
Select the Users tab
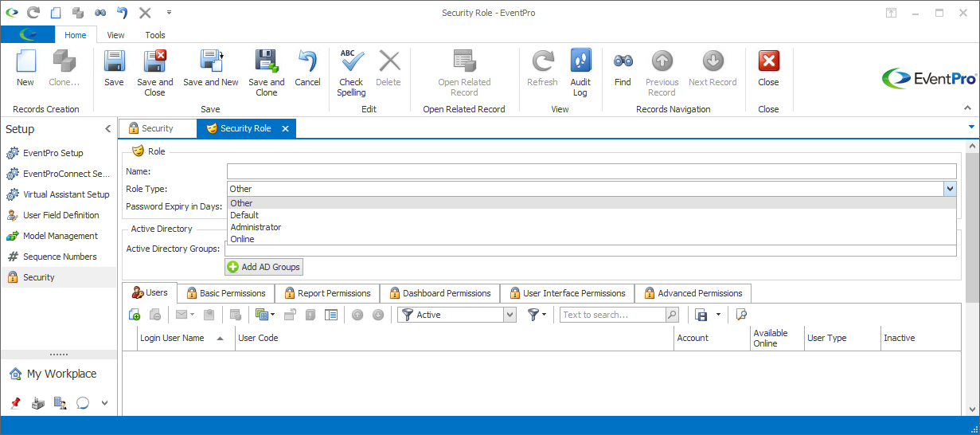[x=150, y=292]
